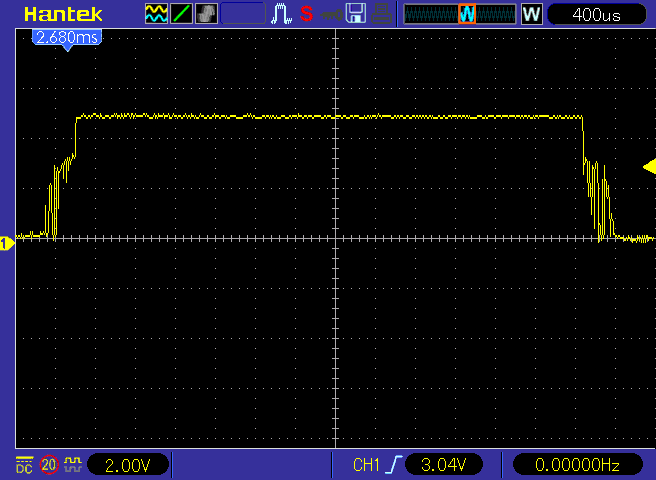Toggle the 20 MHz bandwidth limit icon
The height and width of the screenshot is (480, 656).
(x=48, y=465)
